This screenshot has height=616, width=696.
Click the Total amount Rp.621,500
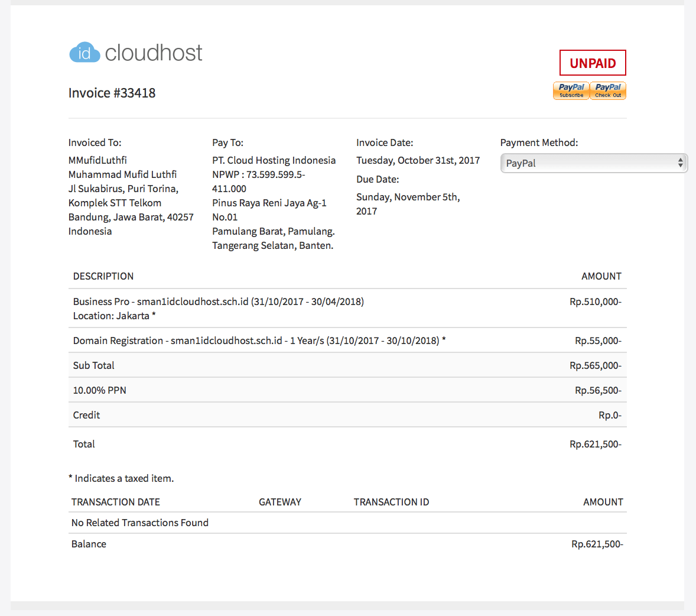pos(595,444)
